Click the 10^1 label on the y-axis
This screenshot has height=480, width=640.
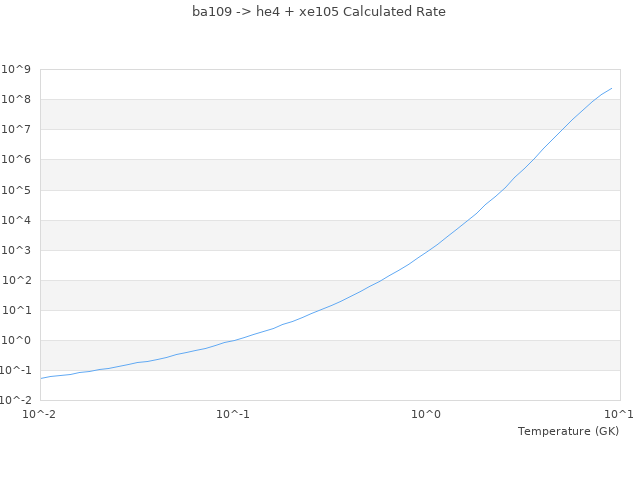[x=17, y=310]
